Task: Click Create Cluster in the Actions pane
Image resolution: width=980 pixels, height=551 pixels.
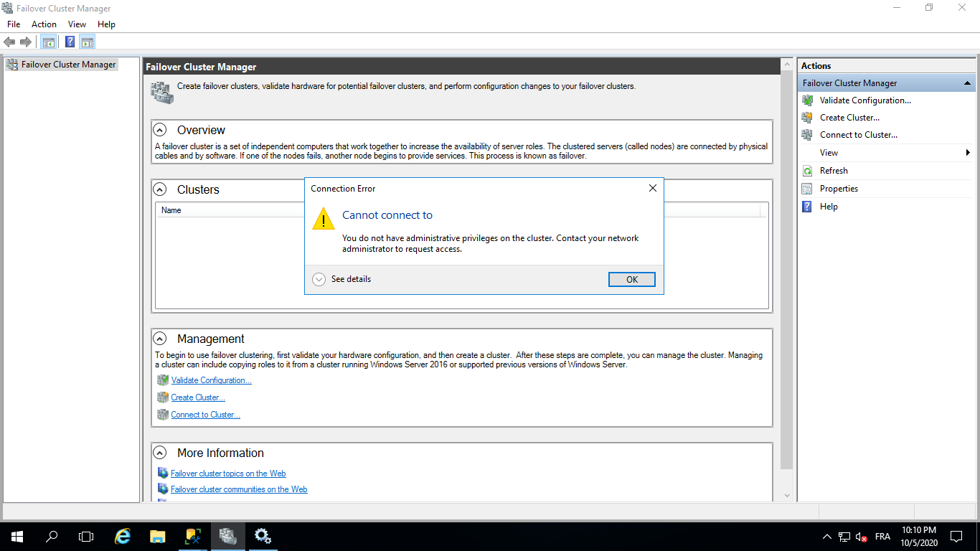Action: click(849, 118)
